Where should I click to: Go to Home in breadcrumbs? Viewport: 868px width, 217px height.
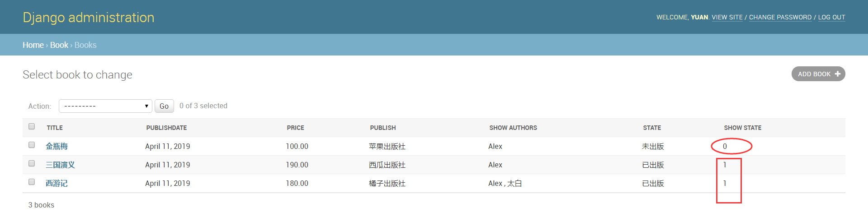(33, 45)
